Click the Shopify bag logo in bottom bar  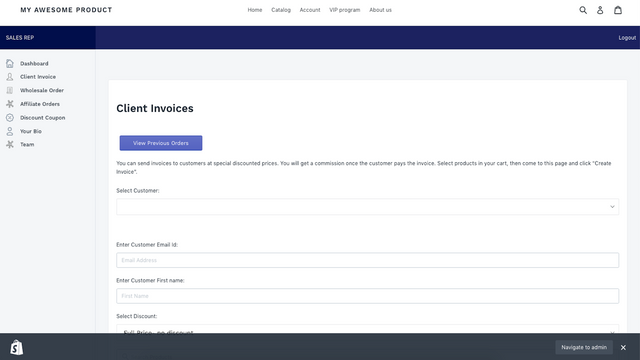click(17, 347)
